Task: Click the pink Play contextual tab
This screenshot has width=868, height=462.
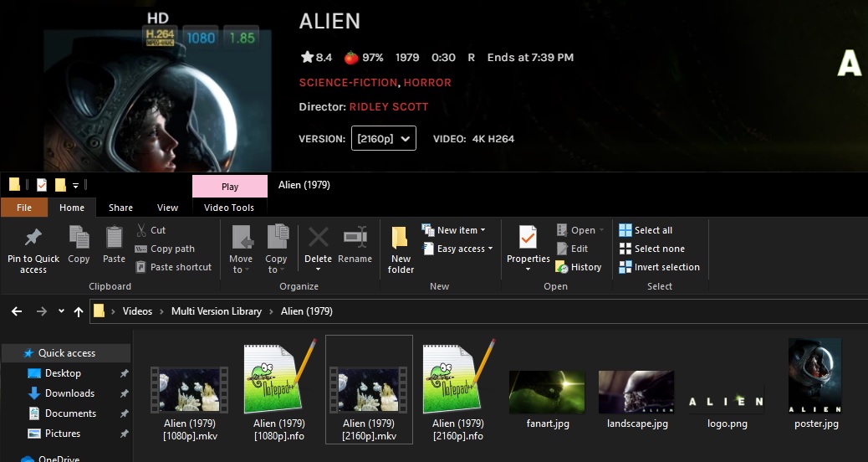Action: coord(230,187)
